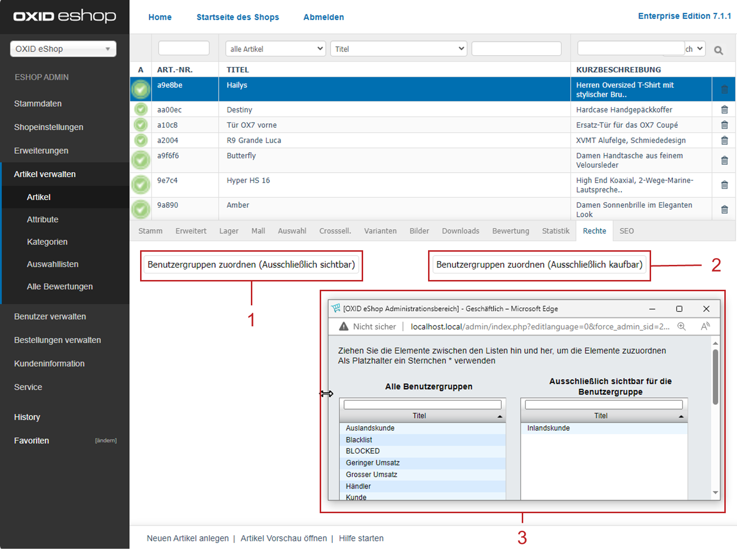Click popup scrollbar up arrow
The image size is (737, 560).
coord(716,343)
